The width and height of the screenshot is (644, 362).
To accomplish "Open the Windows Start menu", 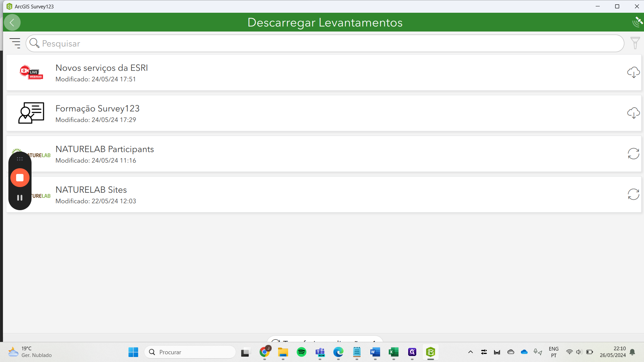I will [133, 352].
